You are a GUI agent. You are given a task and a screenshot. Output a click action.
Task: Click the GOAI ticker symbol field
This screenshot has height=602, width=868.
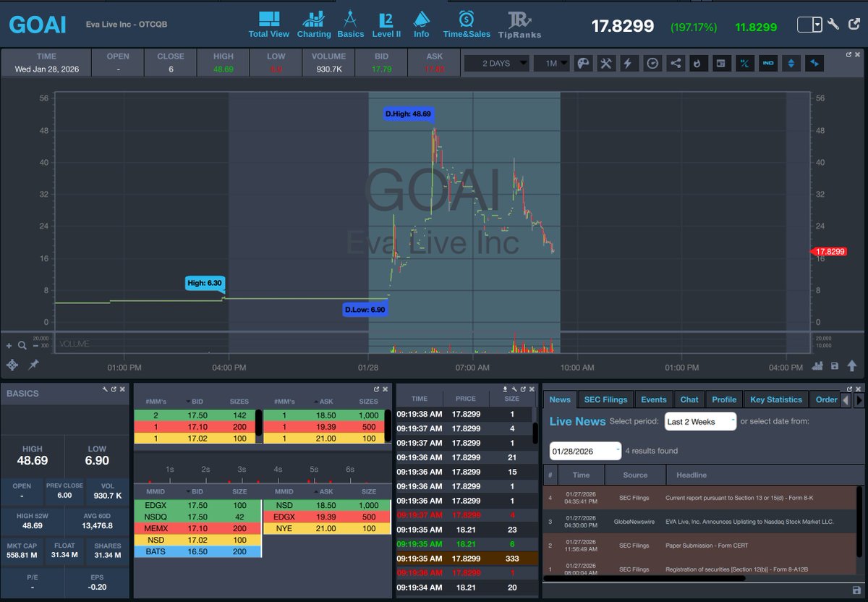point(38,25)
